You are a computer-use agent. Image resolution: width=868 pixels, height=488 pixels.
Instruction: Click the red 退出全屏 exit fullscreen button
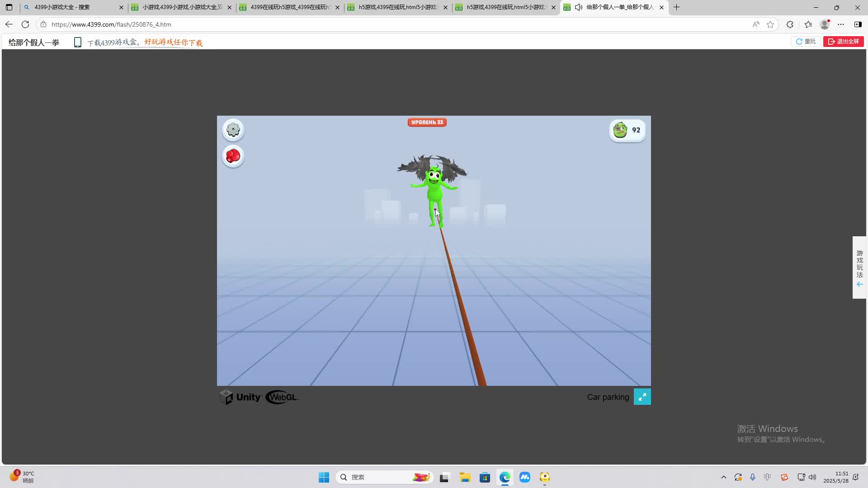tap(843, 42)
